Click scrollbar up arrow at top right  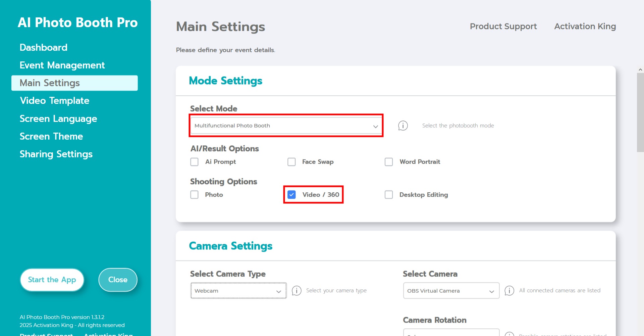640,70
